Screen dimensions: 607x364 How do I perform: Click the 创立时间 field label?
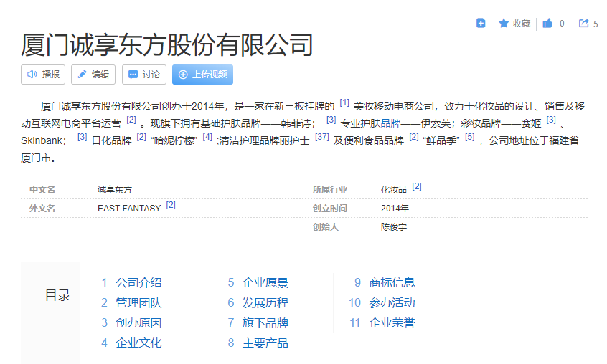pyautogui.click(x=330, y=209)
